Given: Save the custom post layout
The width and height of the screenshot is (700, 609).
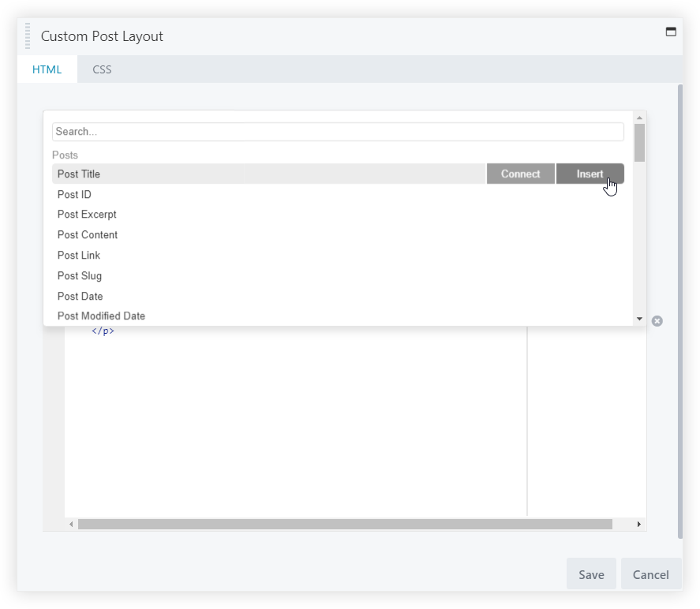Looking at the screenshot, I should (591, 574).
